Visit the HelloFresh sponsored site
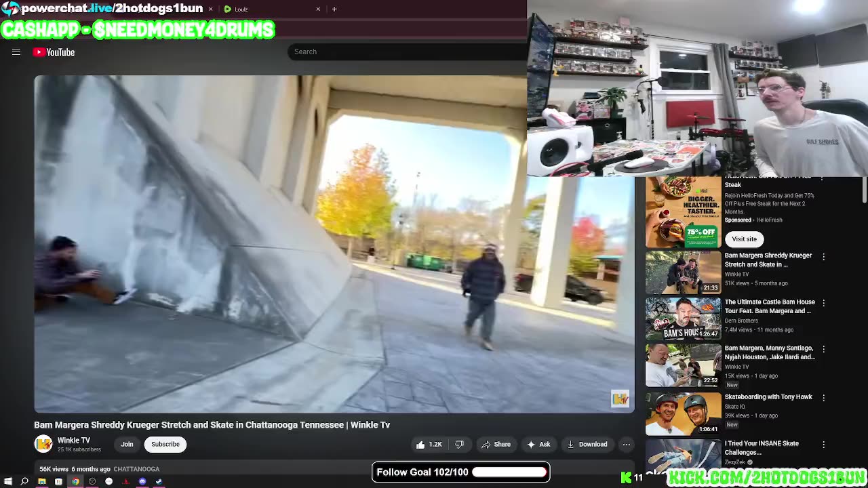 tap(744, 239)
